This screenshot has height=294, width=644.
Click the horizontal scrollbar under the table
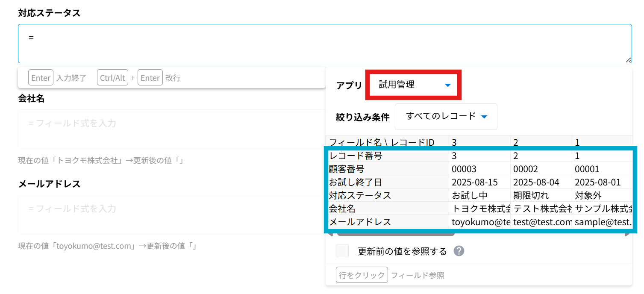point(395,234)
